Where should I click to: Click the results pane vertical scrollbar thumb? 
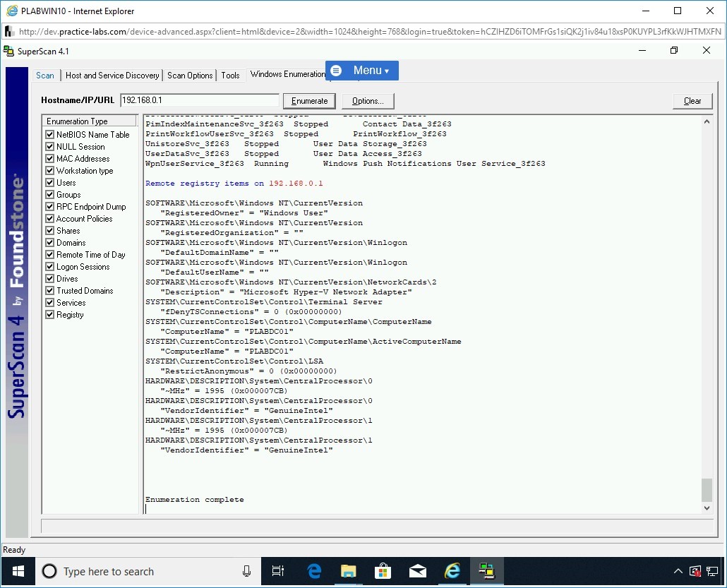[x=707, y=489]
